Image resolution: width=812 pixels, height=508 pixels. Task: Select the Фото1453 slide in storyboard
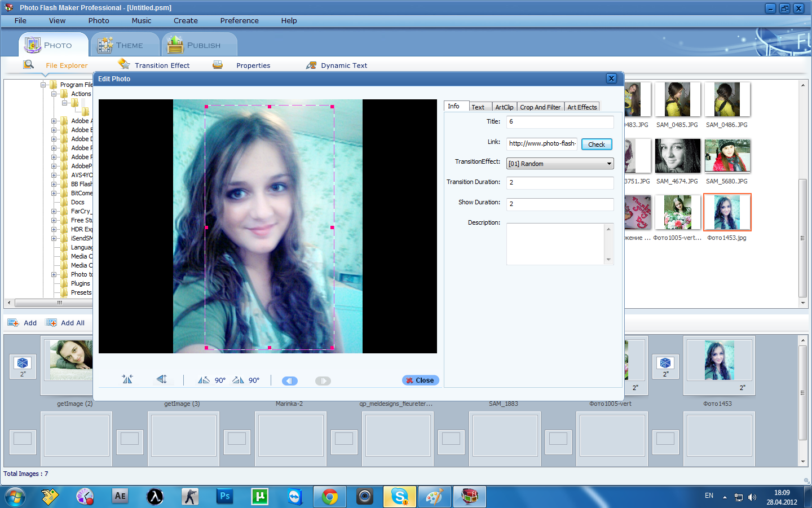coord(719,366)
